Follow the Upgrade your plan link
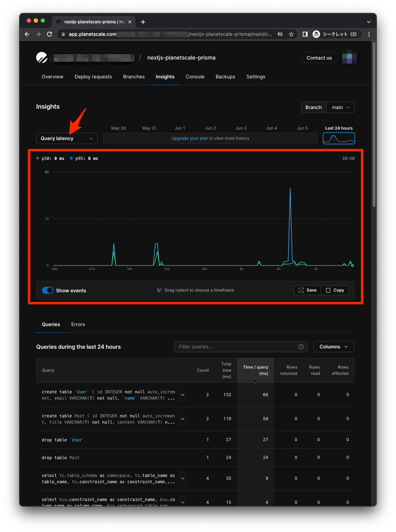396x532 pixels. pos(190,138)
